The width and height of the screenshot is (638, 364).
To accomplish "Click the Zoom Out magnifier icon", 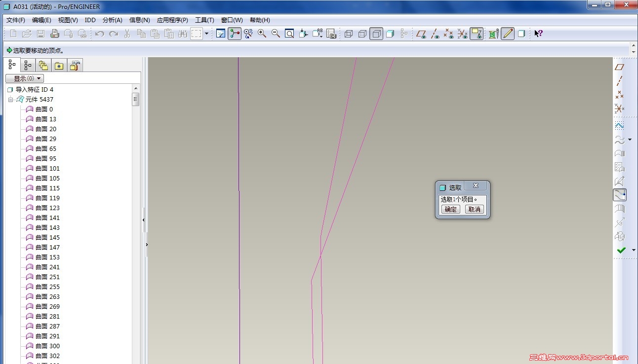I will click(276, 34).
